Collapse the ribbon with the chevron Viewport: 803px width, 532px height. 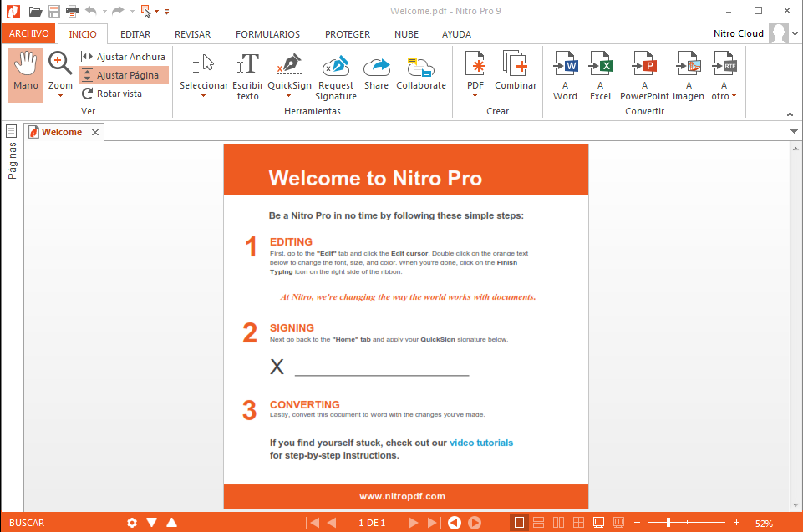[790, 114]
